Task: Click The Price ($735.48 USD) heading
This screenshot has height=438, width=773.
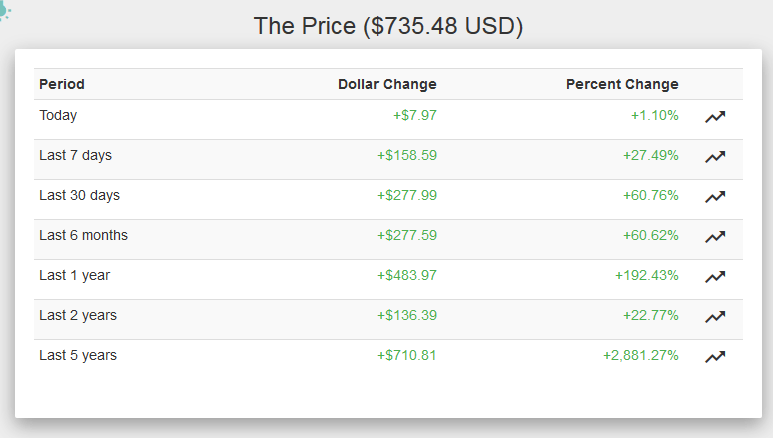Action: 388,26
